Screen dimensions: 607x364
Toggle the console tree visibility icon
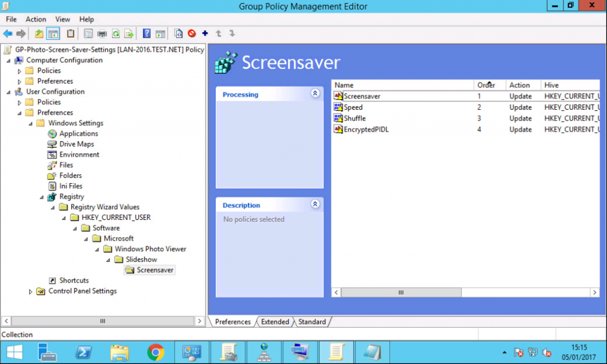coord(52,34)
